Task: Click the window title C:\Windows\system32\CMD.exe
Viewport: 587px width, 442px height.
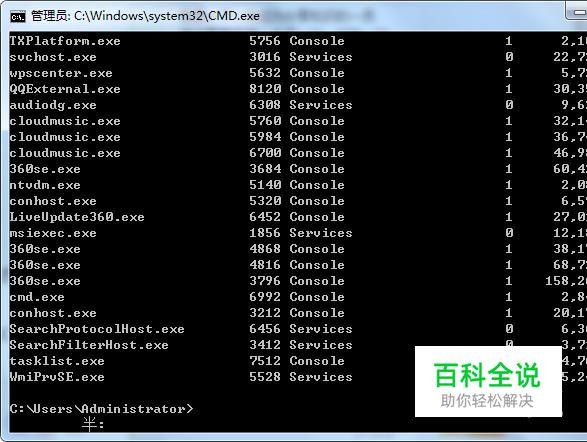Action: tap(167, 16)
